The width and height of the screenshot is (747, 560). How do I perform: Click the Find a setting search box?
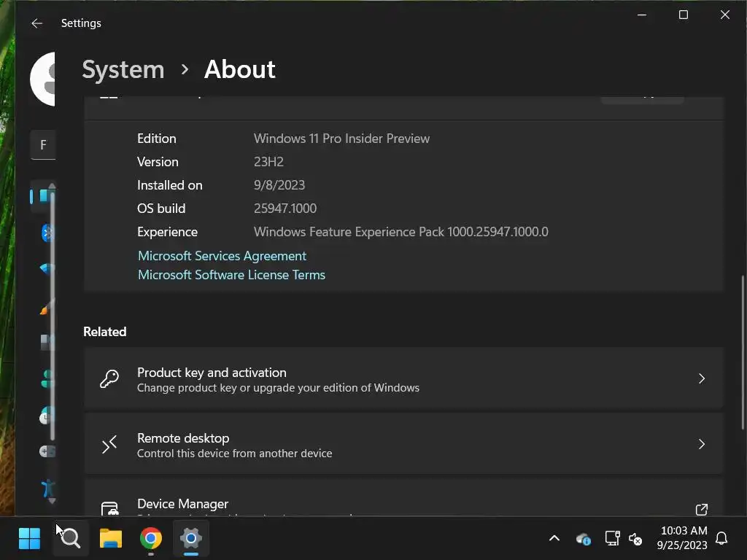coord(43,145)
